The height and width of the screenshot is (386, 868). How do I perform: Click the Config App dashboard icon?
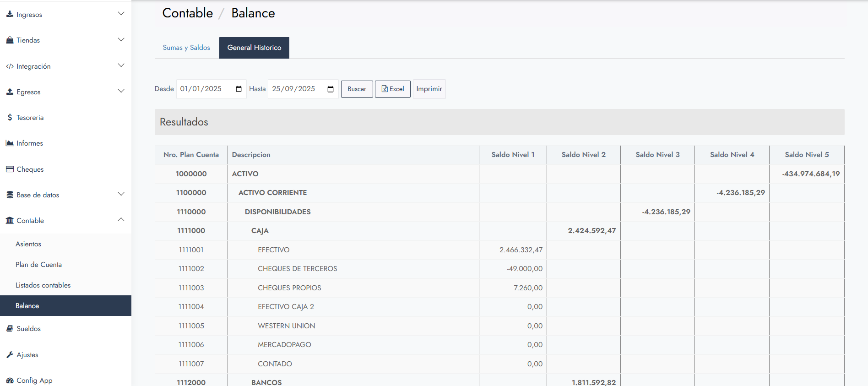click(x=10, y=381)
